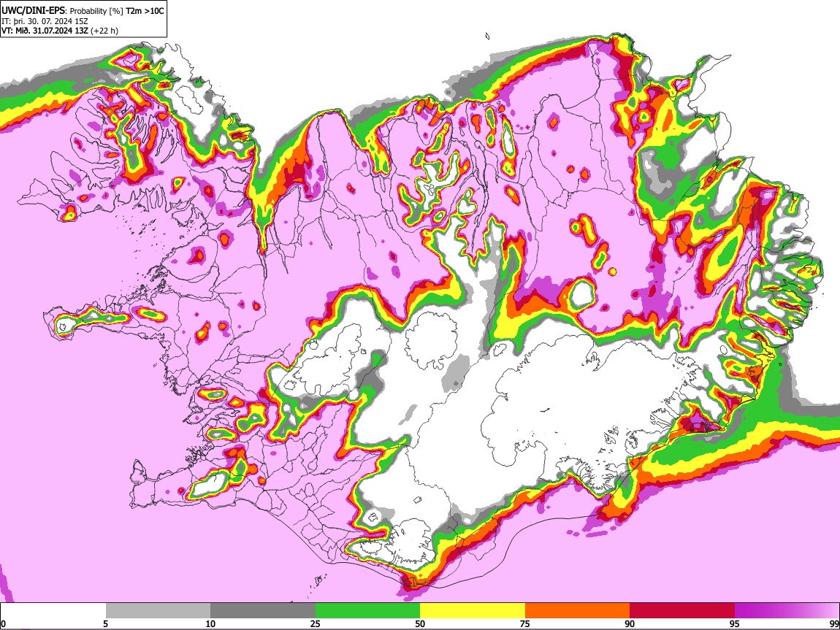
Task: Click the initial time 'IT: þri. 30. 07. 2024 15Z'
Action: 45,21
